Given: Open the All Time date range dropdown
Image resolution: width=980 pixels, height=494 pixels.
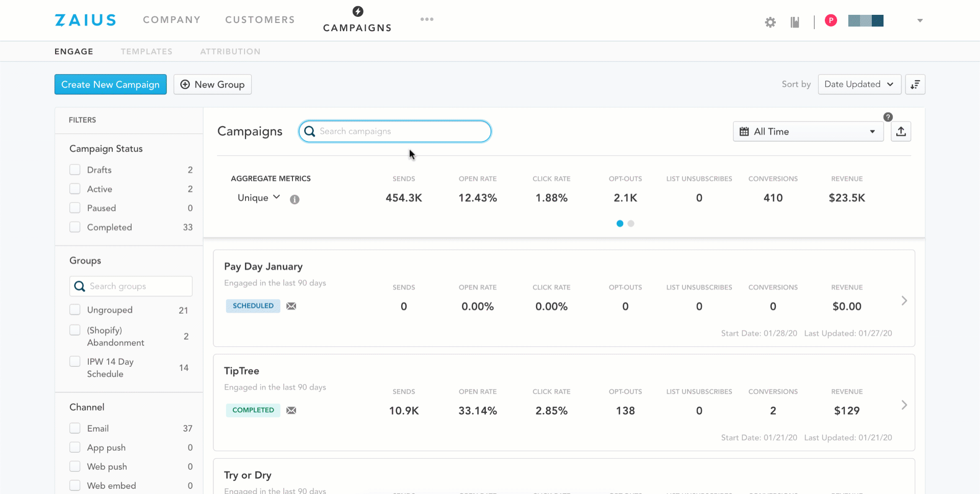Looking at the screenshot, I should pyautogui.click(x=808, y=131).
